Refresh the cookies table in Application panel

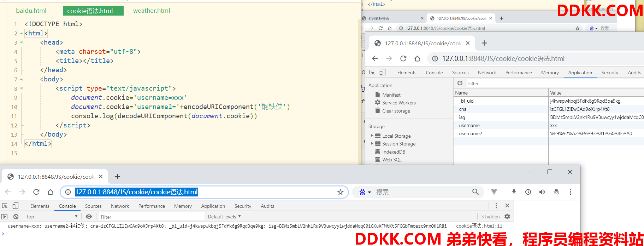coord(460,83)
